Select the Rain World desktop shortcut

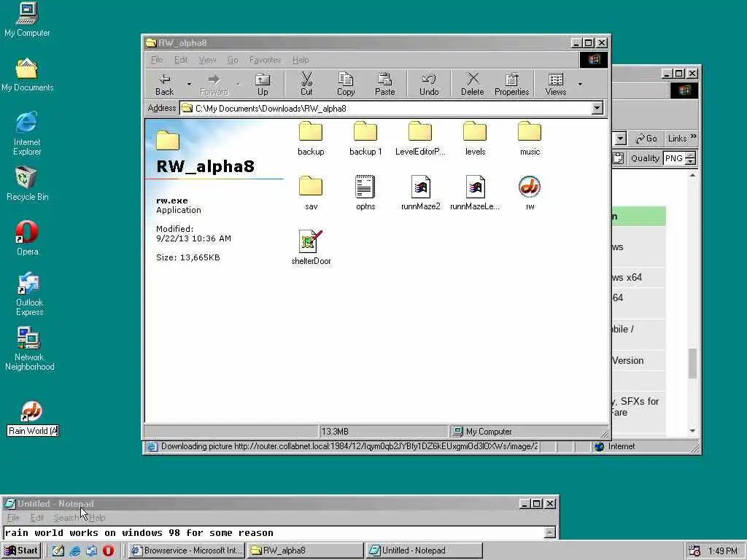(x=32, y=419)
